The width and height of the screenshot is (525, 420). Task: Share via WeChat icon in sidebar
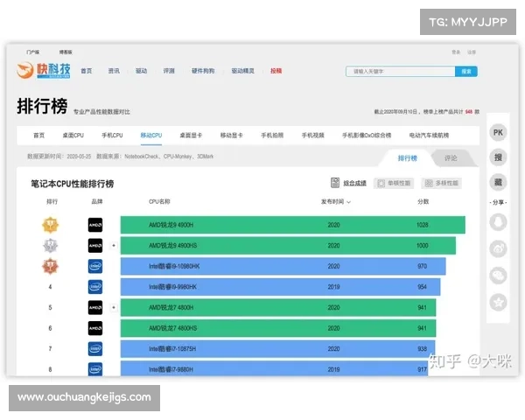pyautogui.click(x=498, y=276)
